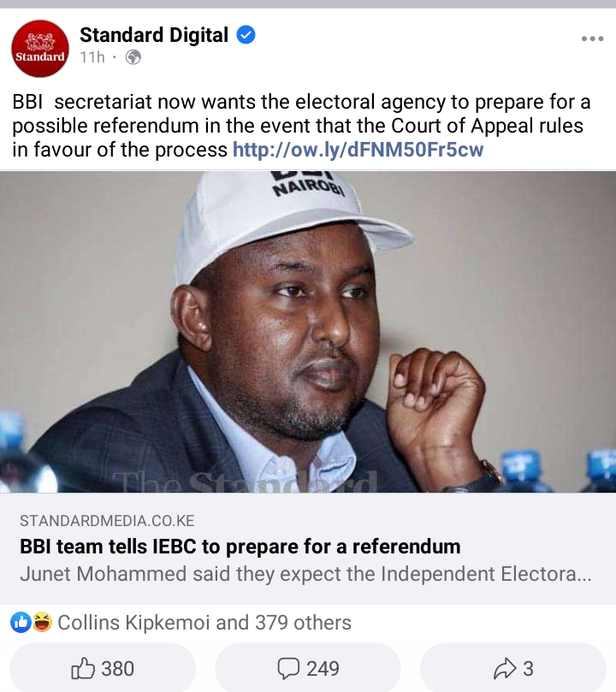Click the blue verified badge

point(246,35)
